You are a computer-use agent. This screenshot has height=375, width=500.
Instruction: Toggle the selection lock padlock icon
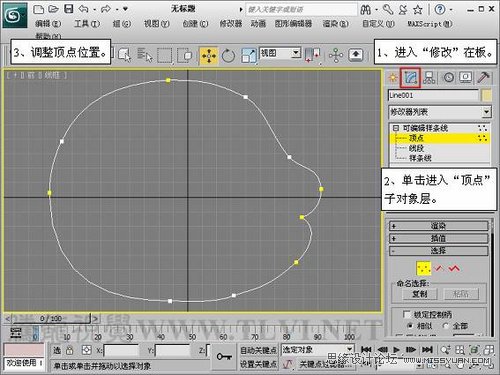69,350
